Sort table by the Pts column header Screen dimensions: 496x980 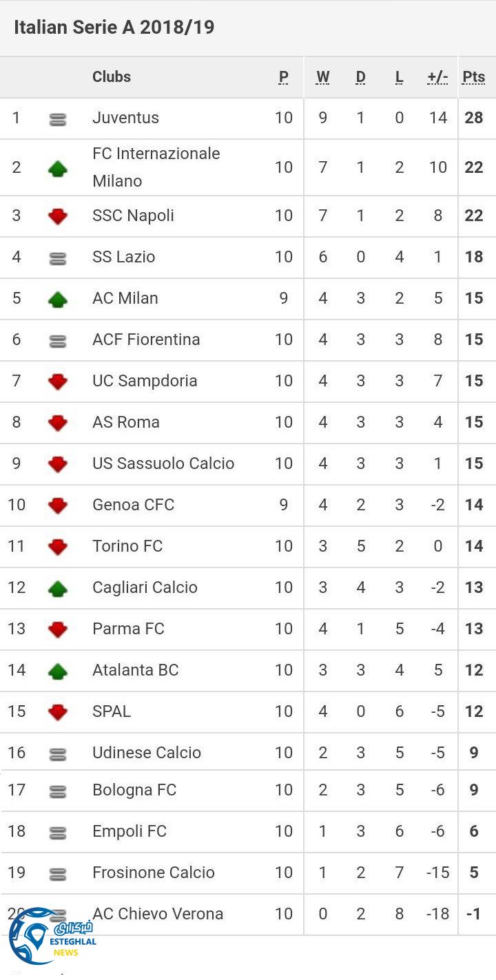473,77
